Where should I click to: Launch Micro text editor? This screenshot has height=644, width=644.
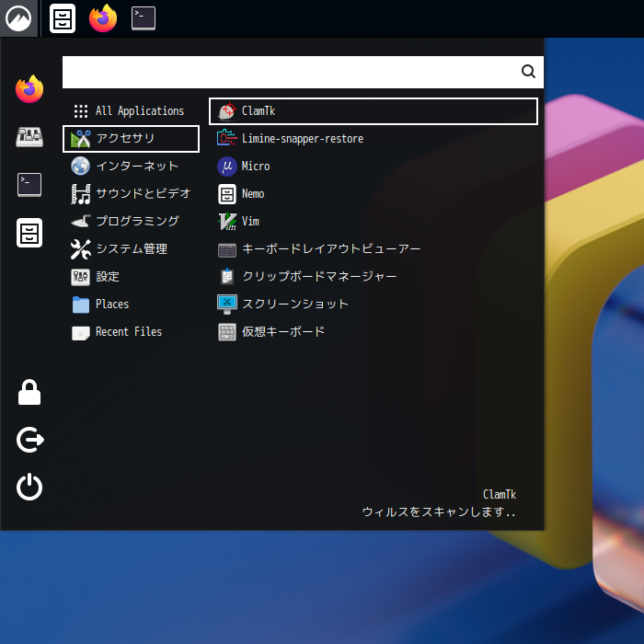[374, 166]
